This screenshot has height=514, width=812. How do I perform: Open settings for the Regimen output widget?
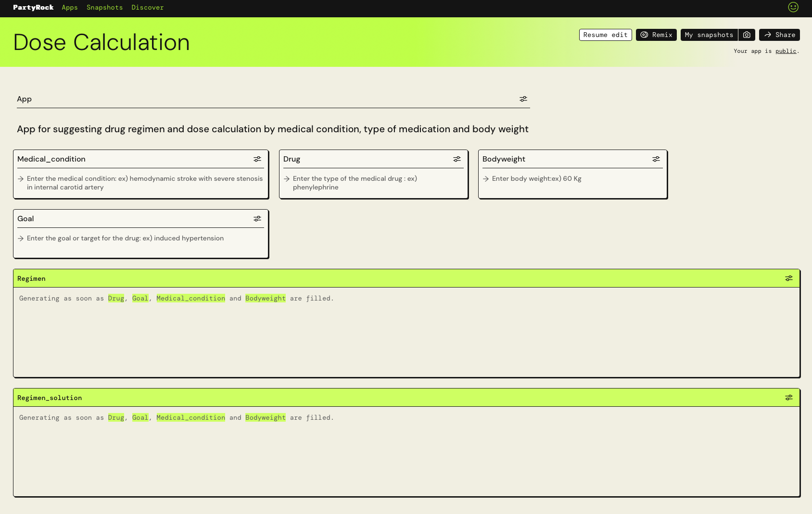coord(788,278)
